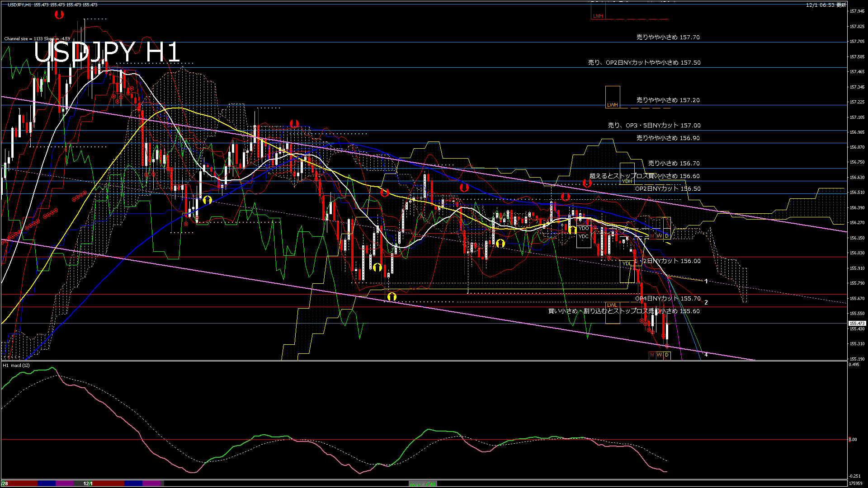Viewport: 868px width, 488px height.
Task: Click the yellow arrow marker beside YDO label
Action: pos(573,230)
